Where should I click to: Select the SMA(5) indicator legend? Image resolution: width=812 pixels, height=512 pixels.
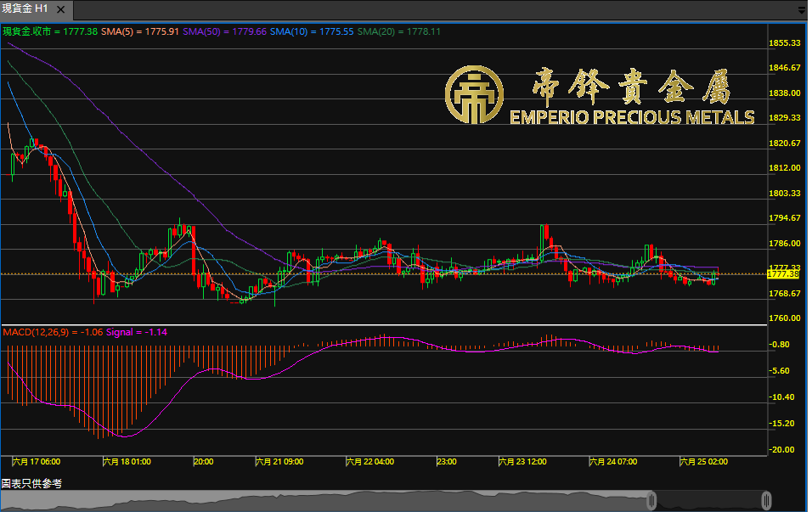139,31
